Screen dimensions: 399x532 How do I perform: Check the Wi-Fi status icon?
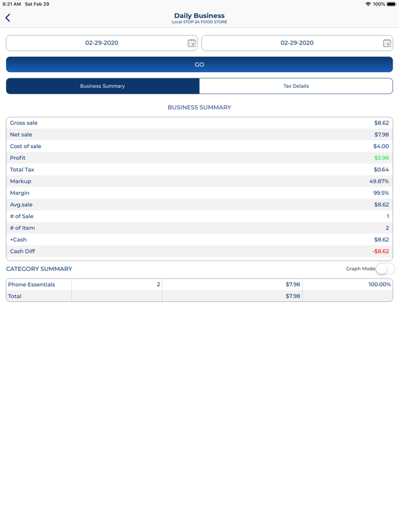[x=368, y=4]
